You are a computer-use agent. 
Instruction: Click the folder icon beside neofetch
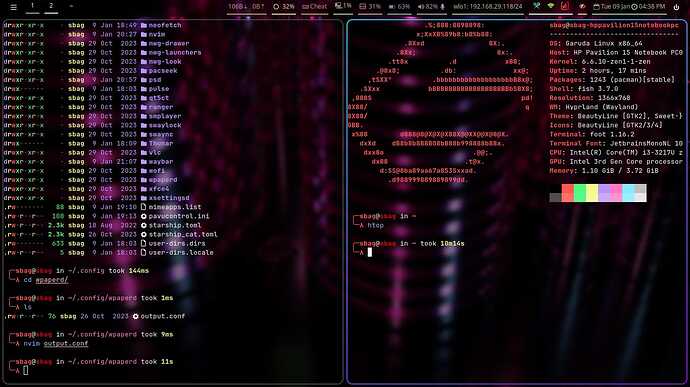[143, 25]
